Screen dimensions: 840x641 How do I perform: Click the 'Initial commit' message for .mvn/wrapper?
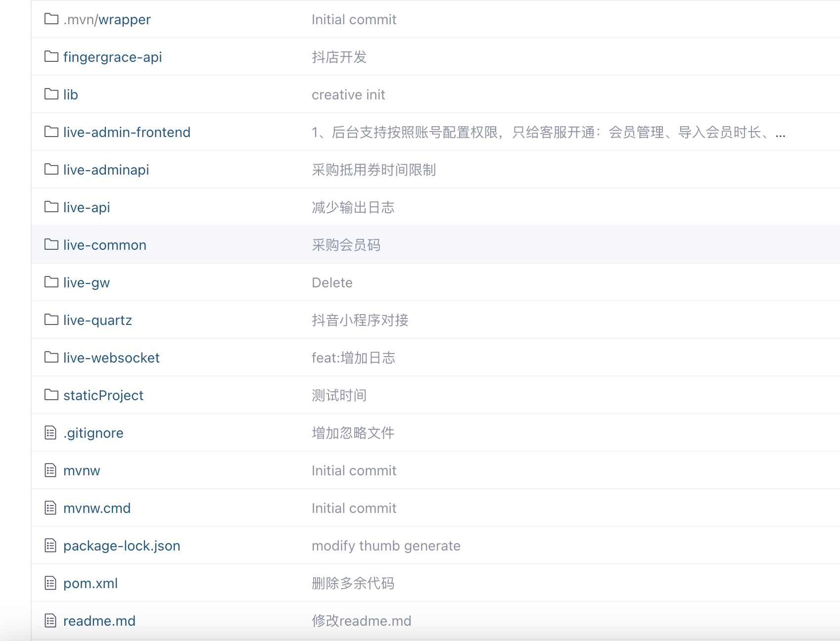point(354,20)
